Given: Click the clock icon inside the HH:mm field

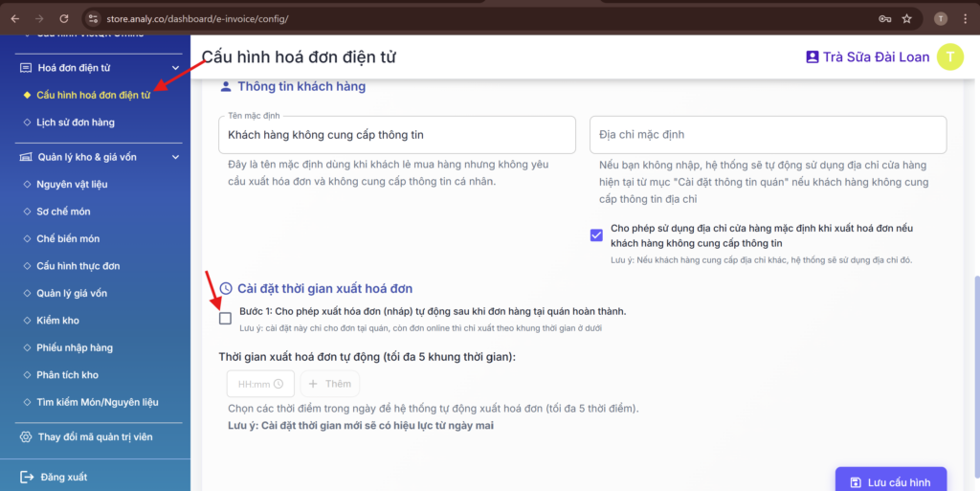Looking at the screenshot, I should [278, 384].
